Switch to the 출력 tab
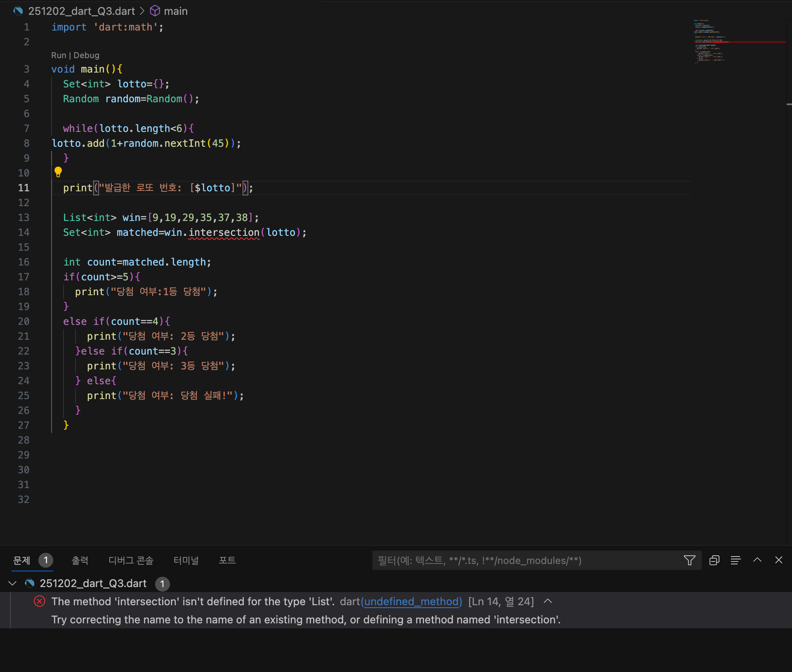Image resolution: width=792 pixels, height=672 pixels. click(x=80, y=560)
